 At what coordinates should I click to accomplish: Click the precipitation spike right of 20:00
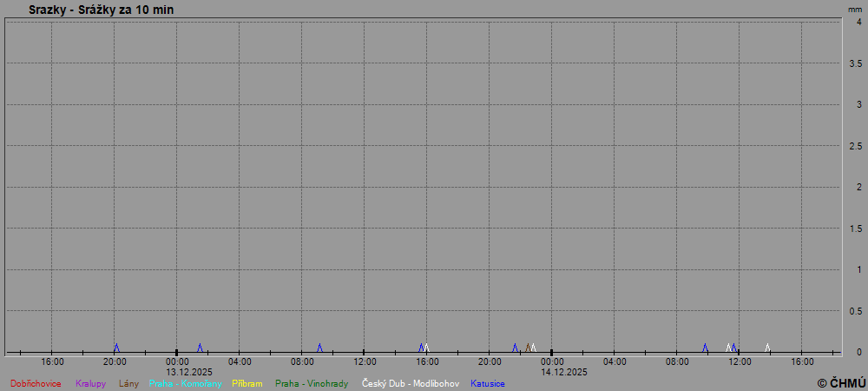tap(116, 348)
